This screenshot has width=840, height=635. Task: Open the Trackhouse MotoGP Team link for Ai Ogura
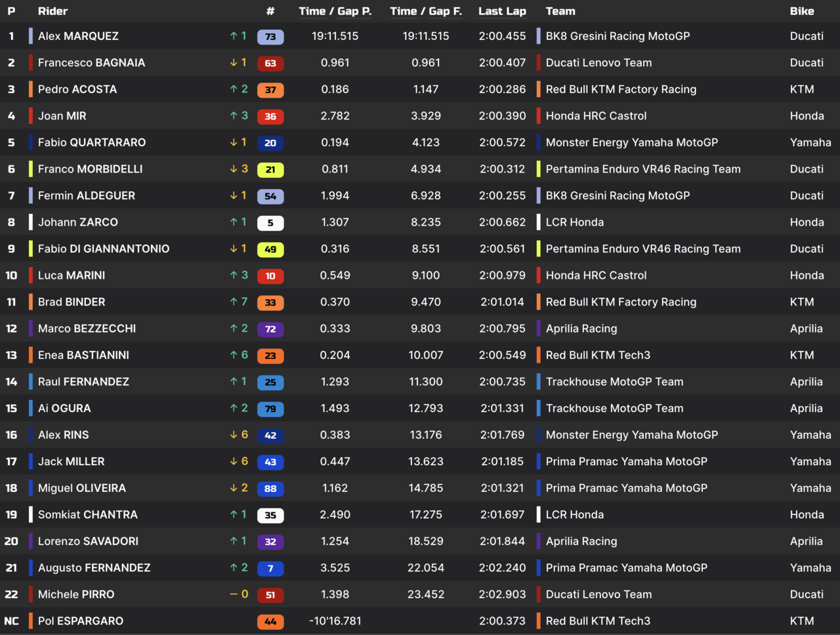coord(614,408)
